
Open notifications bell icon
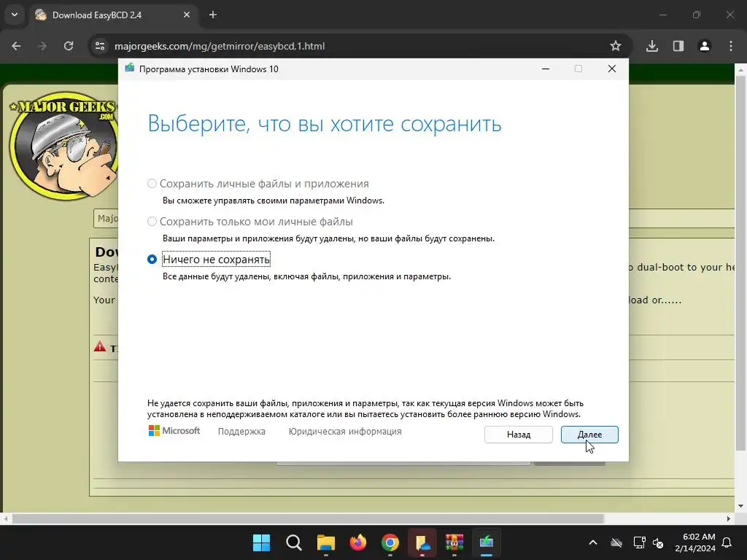[727, 542]
